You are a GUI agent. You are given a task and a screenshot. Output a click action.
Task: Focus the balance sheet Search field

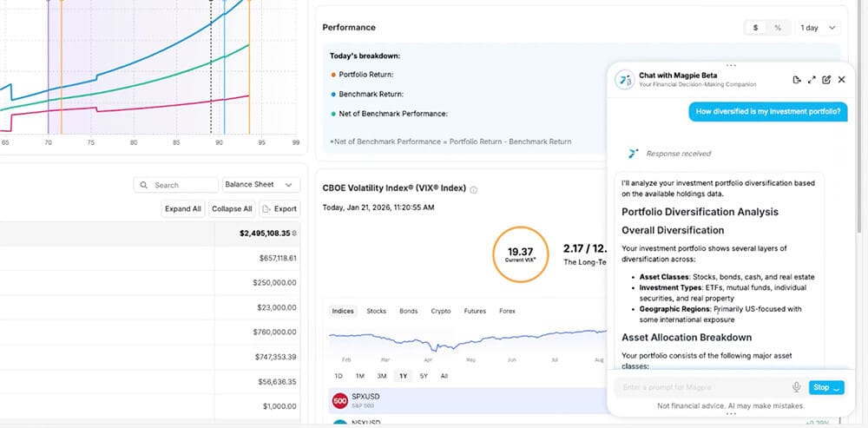pyautogui.click(x=176, y=185)
